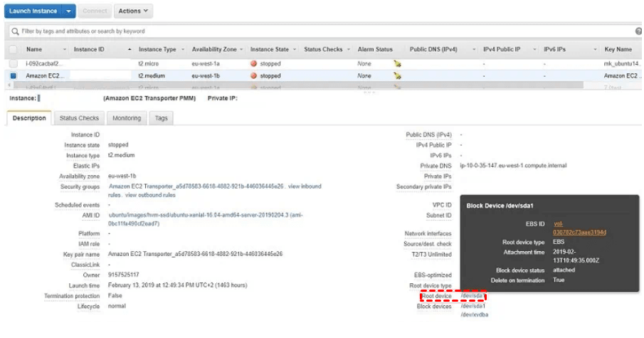The image size is (644, 338).
Task: Switch to the Monitoring tab
Action: (x=127, y=118)
